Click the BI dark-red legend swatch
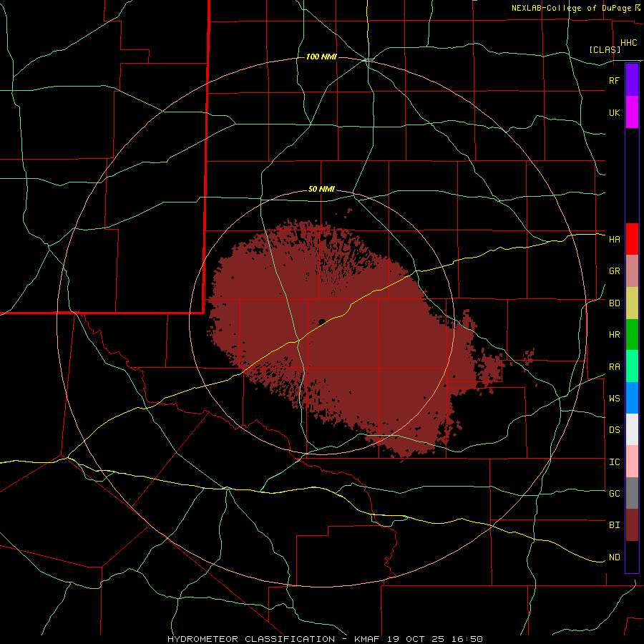The image size is (644, 644). click(632, 525)
